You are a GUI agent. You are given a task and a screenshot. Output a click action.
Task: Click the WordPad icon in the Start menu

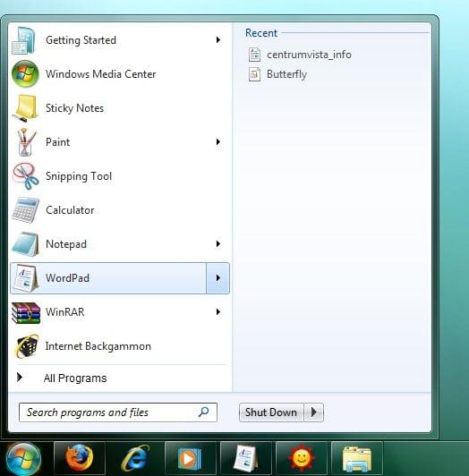pyautogui.click(x=26, y=278)
